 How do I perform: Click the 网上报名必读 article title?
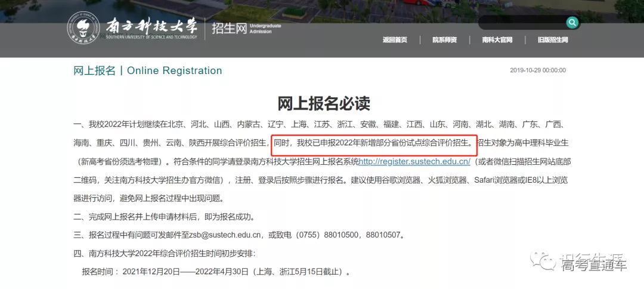(324, 103)
